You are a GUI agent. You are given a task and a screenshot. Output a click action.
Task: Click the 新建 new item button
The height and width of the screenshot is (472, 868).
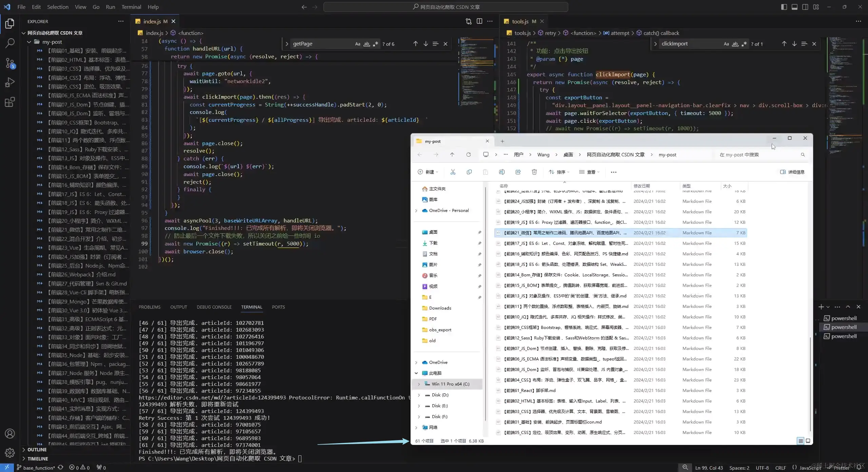(x=428, y=172)
